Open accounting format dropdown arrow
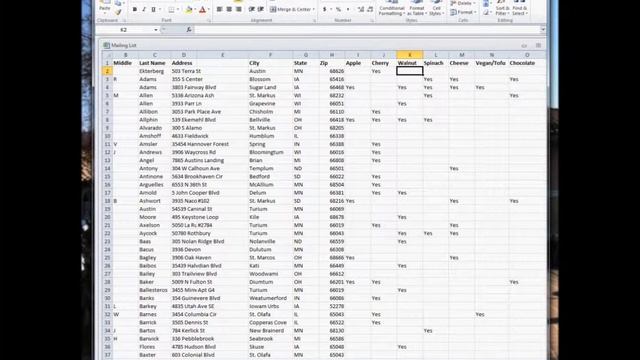Image resolution: width=640 pixels, height=360 pixels. (x=330, y=9)
